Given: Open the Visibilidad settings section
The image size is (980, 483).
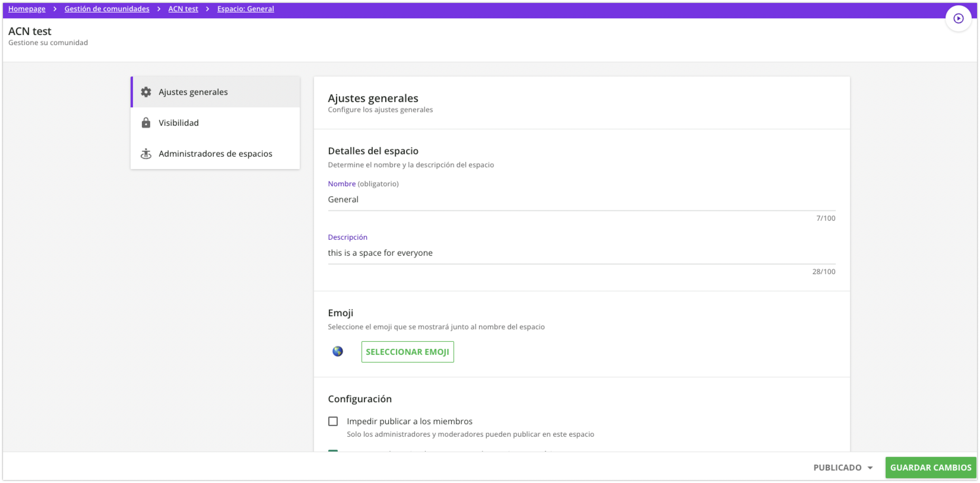Looking at the screenshot, I should pos(178,123).
